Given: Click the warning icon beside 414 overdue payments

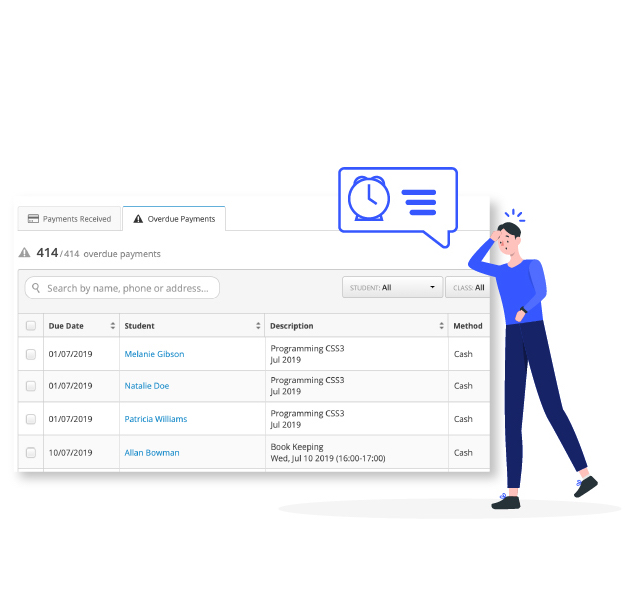Looking at the screenshot, I should coord(24,253).
